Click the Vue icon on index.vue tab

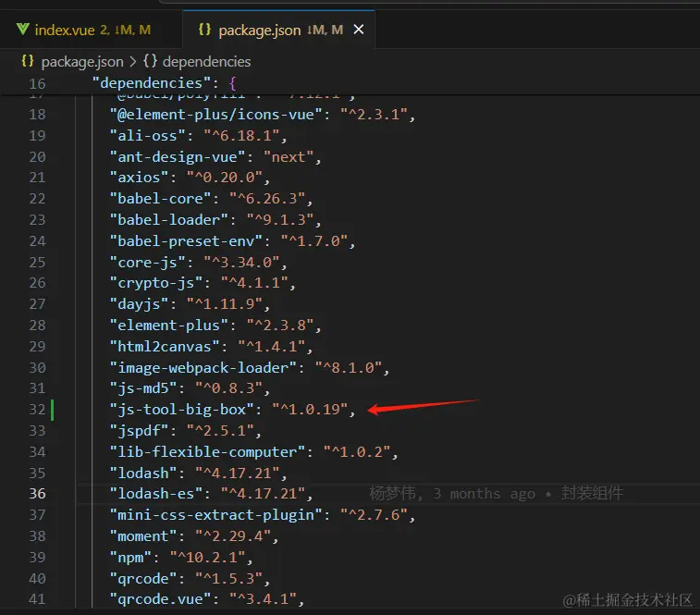click(x=23, y=30)
